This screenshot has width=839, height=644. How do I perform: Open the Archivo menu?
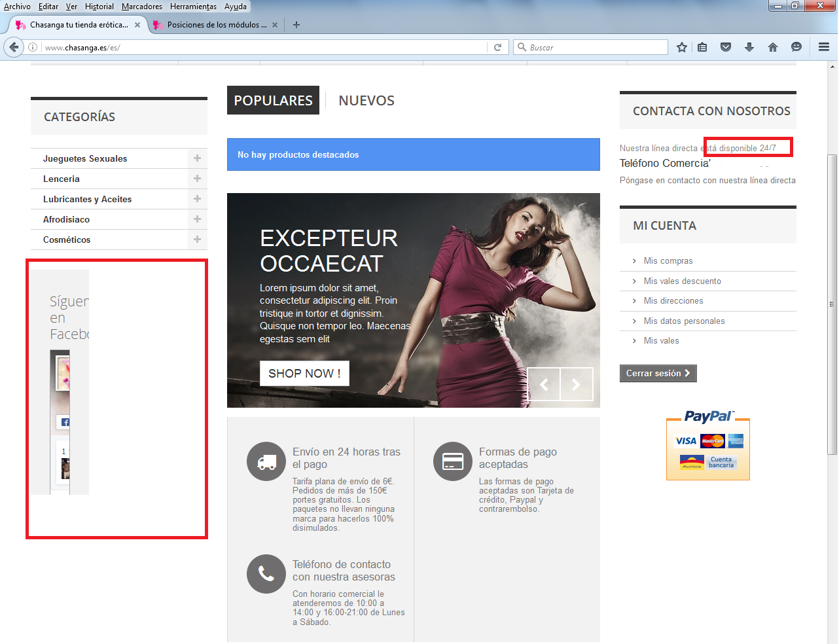click(x=17, y=7)
